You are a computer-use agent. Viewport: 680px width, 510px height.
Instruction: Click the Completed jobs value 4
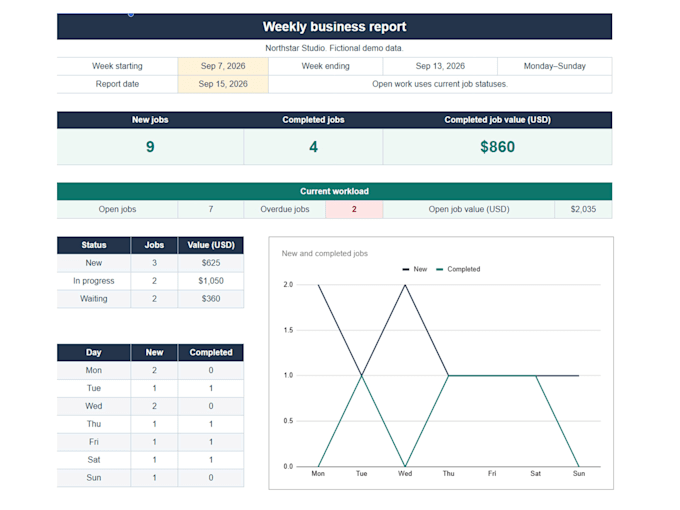313,147
